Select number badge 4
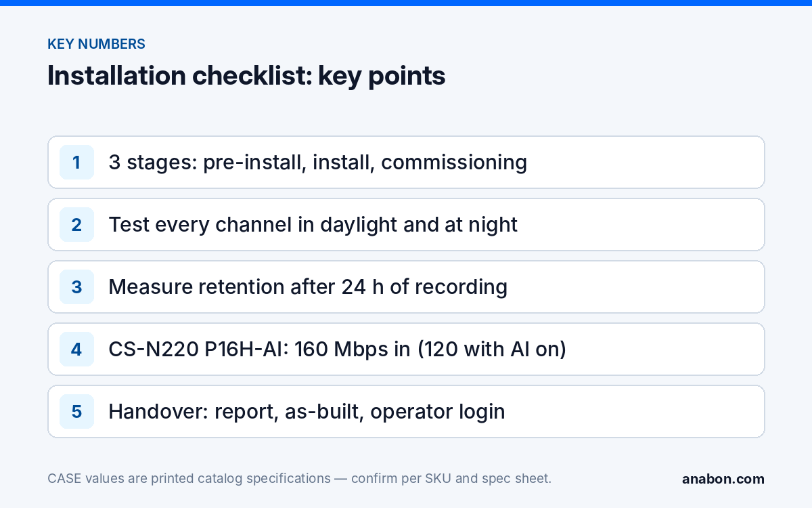The image size is (812, 508). 76,350
